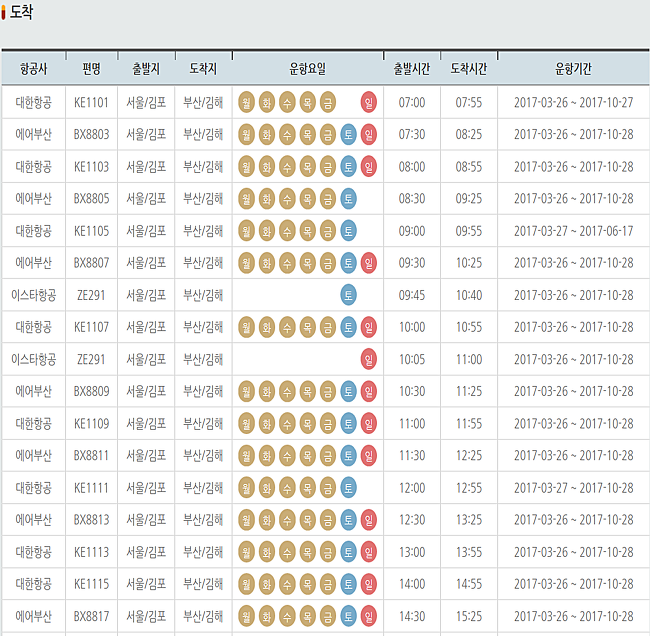This screenshot has height=636, width=650.
Task: Click the period 2017-03-26 ~ 2017-10-27
Action: click(574, 102)
